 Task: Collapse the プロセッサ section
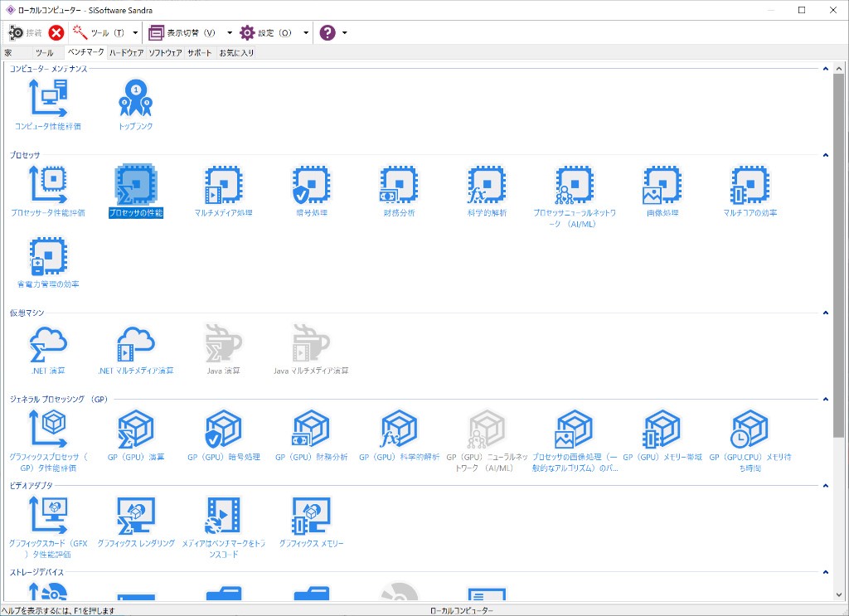(826, 155)
